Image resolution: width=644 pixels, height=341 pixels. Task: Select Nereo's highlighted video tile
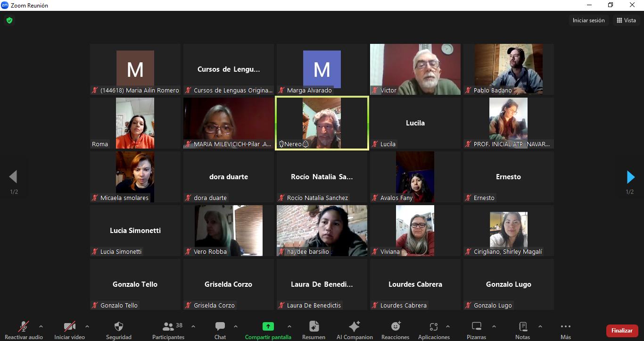click(x=322, y=123)
